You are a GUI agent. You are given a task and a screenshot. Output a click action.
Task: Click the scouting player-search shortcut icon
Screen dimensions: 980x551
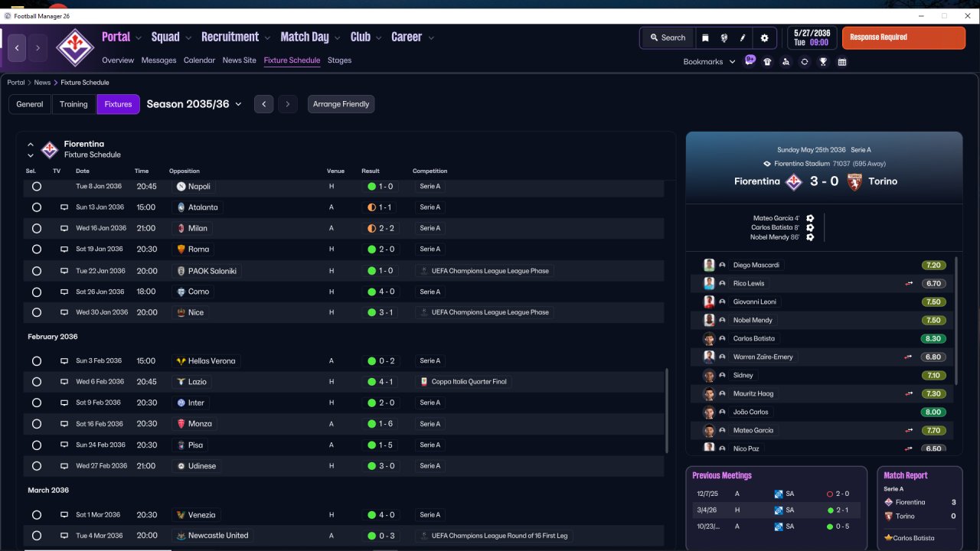786,62
